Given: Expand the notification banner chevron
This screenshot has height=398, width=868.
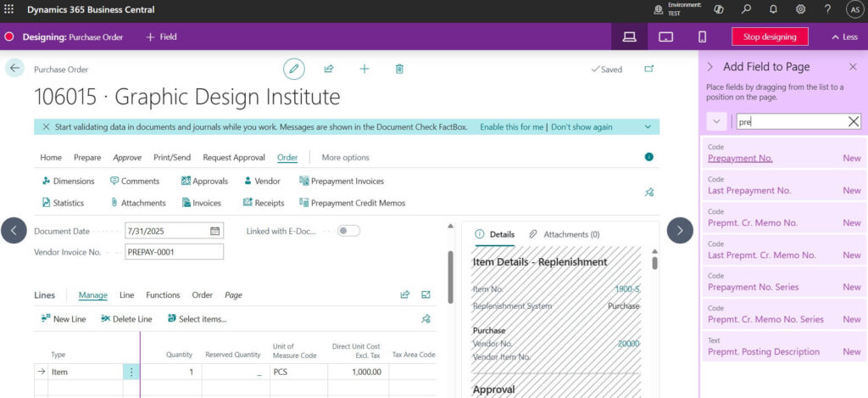Looking at the screenshot, I should click(x=648, y=127).
